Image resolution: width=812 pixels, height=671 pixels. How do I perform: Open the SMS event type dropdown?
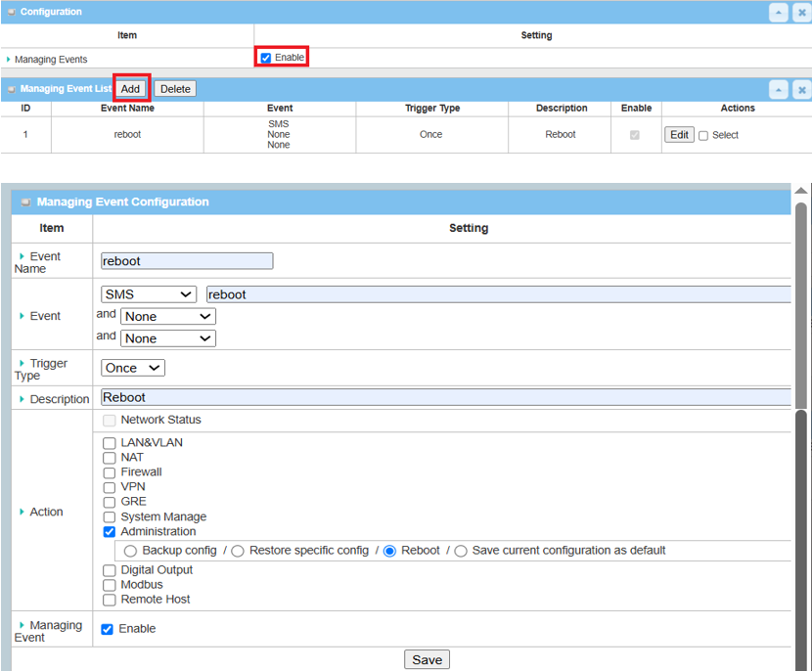pos(149,294)
